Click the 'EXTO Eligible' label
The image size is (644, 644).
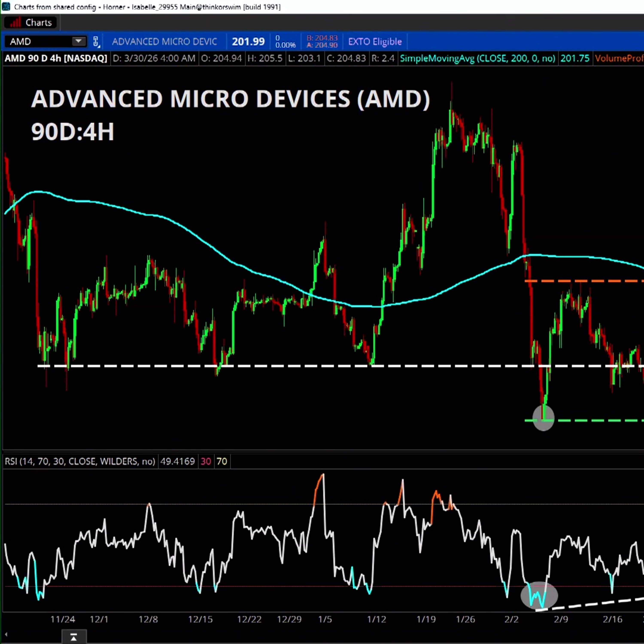[375, 42]
